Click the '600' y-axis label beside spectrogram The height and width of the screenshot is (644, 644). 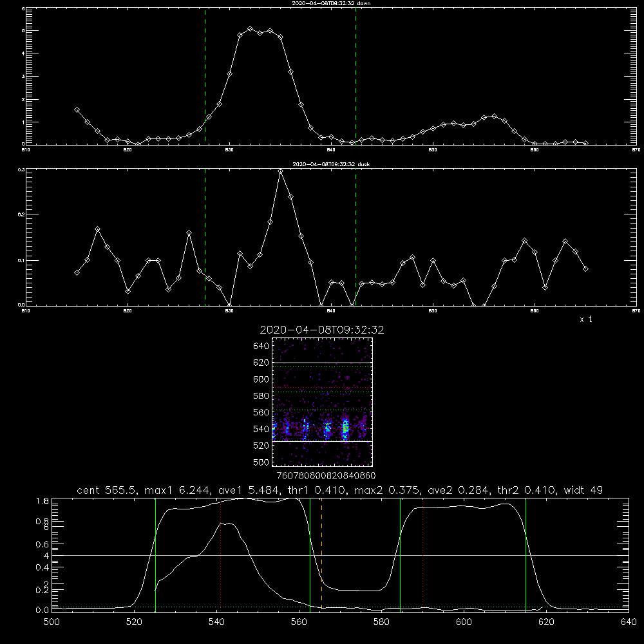point(261,379)
